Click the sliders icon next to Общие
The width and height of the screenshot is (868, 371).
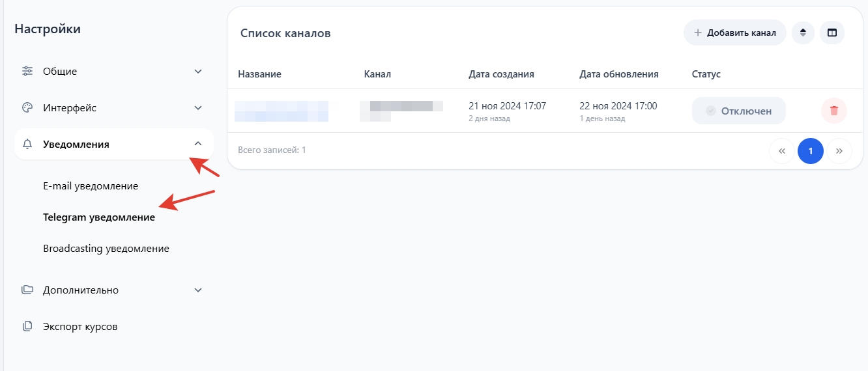click(x=27, y=71)
